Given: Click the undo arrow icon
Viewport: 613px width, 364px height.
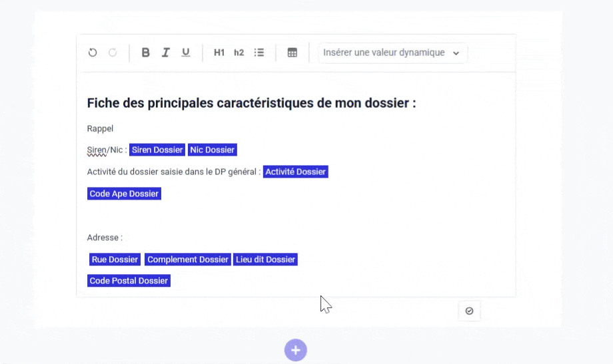Looking at the screenshot, I should pos(93,53).
